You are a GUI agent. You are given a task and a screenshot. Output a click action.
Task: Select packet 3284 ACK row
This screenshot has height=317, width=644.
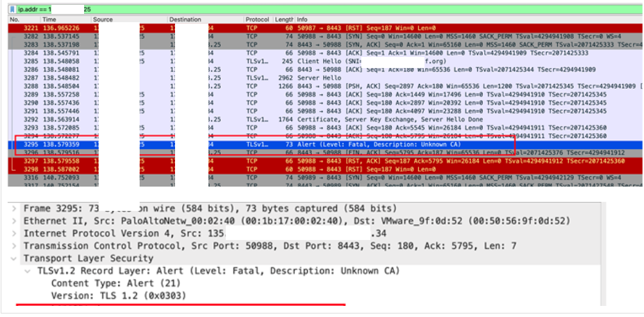point(325,53)
